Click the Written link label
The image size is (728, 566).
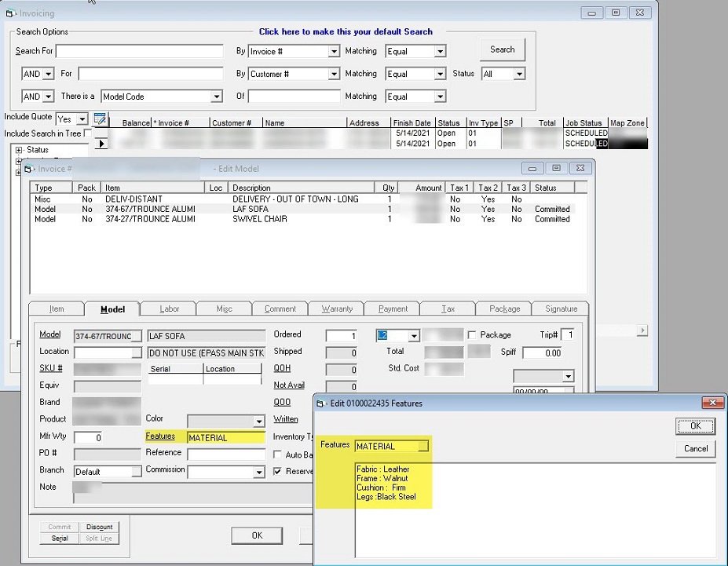tap(286, 419)
